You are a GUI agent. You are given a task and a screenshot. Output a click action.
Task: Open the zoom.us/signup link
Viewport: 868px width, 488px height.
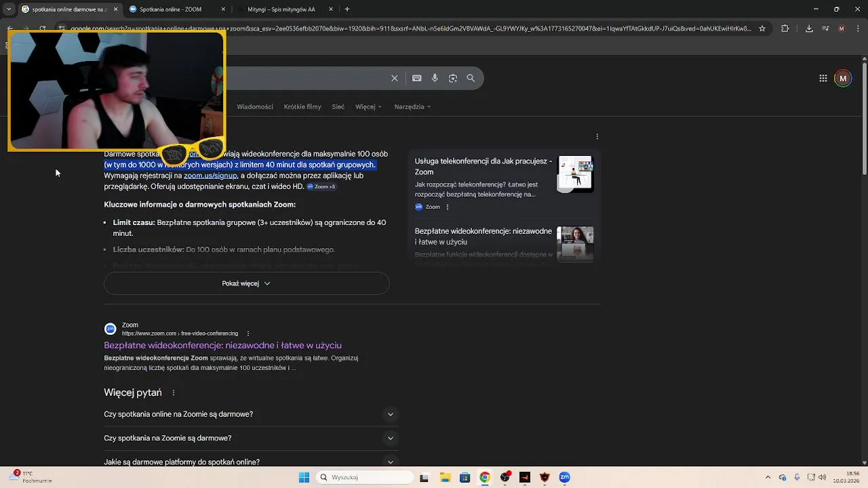210,176
